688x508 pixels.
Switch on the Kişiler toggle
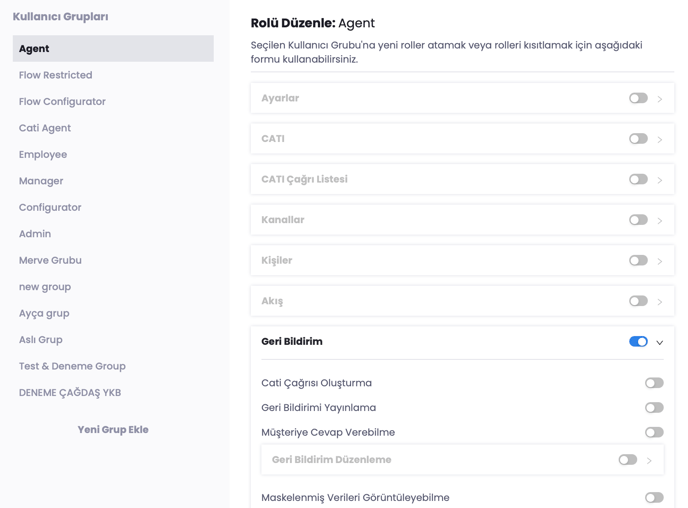(638, 260)
